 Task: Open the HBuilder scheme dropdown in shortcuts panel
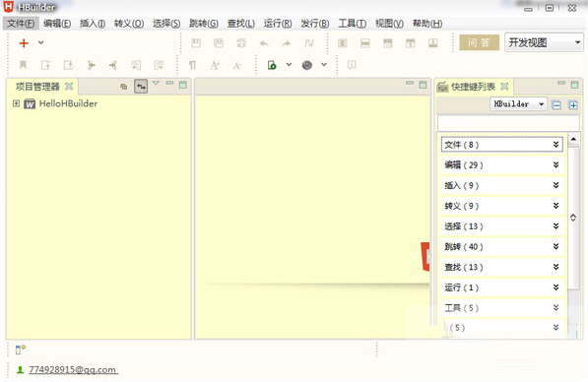(x=519, y=103)
